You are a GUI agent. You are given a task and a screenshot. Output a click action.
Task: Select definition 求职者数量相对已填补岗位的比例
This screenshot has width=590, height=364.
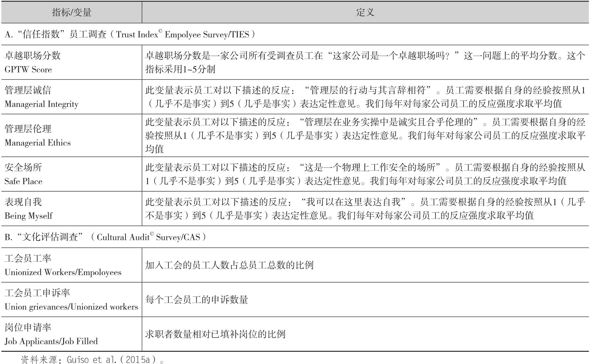tap(215, 334)
